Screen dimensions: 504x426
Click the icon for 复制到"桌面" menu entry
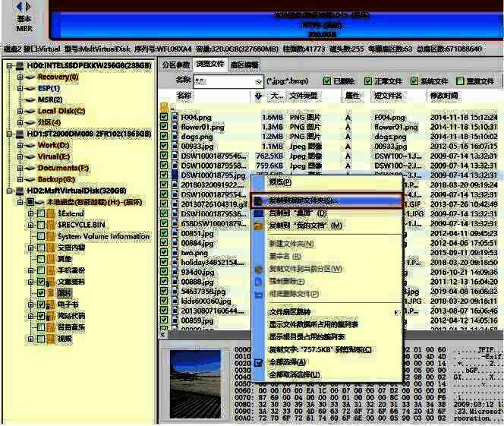point(259,213)
